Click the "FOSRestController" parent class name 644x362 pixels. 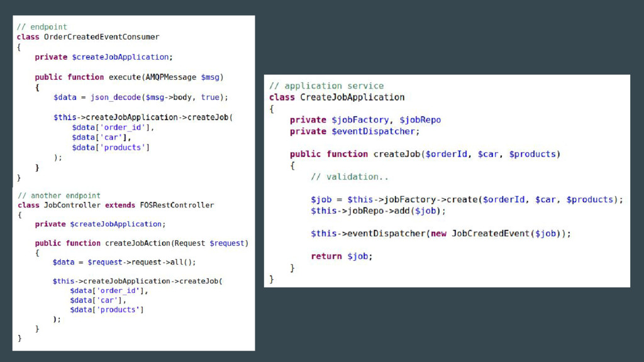tap(177, 206)
